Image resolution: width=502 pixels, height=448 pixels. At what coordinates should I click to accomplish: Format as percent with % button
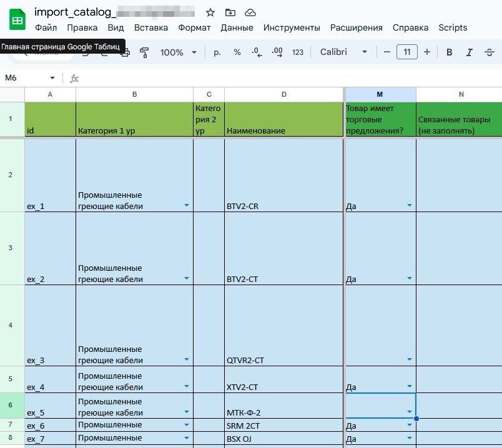(237, 52)
